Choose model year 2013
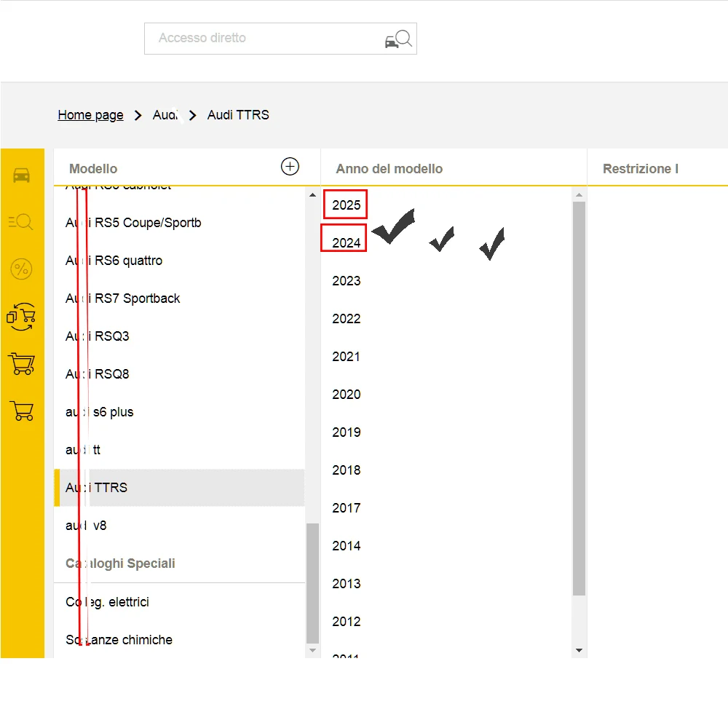This screenshot has height=728, width=728. (347, 584)
